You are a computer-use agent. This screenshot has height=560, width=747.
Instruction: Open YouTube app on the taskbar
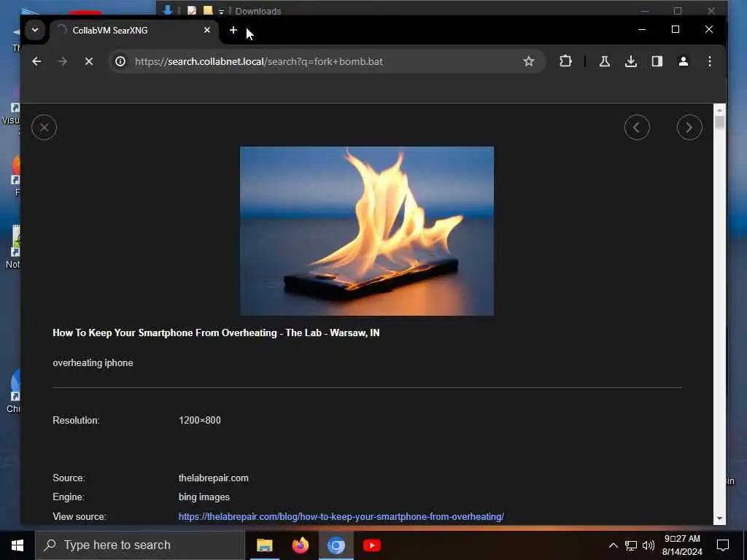point(371,545)
